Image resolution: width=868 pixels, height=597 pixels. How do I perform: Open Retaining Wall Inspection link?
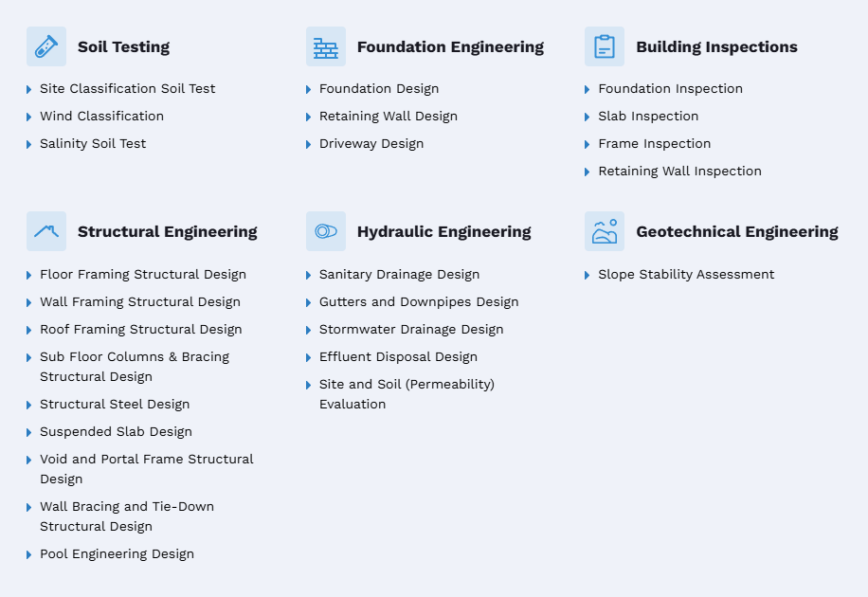click(x=679, y=172)
